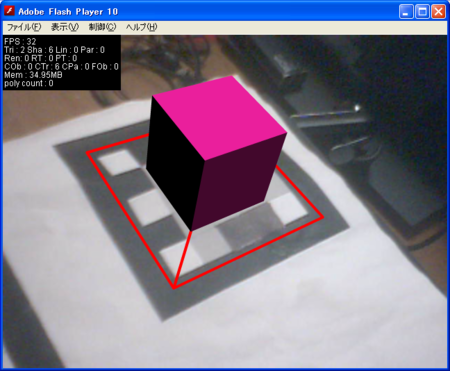450x371 pixels.
Task: Click the 'Ren: 0 RT : 0 PT : 0' line
Action: pos(41,58)
